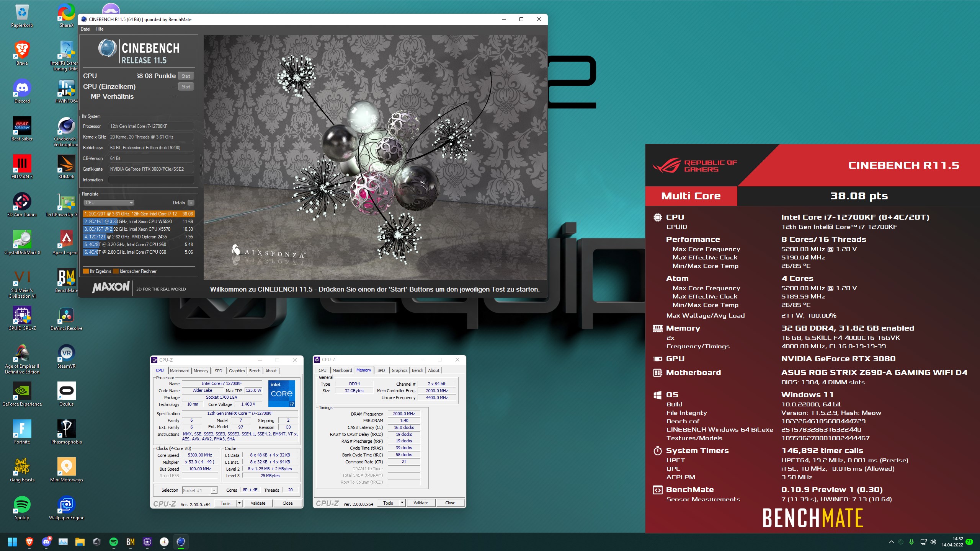This screenshot has width=980, height=551.
Task: Launch HITMAN 3 desktop icon
Action: pos(22,167)
